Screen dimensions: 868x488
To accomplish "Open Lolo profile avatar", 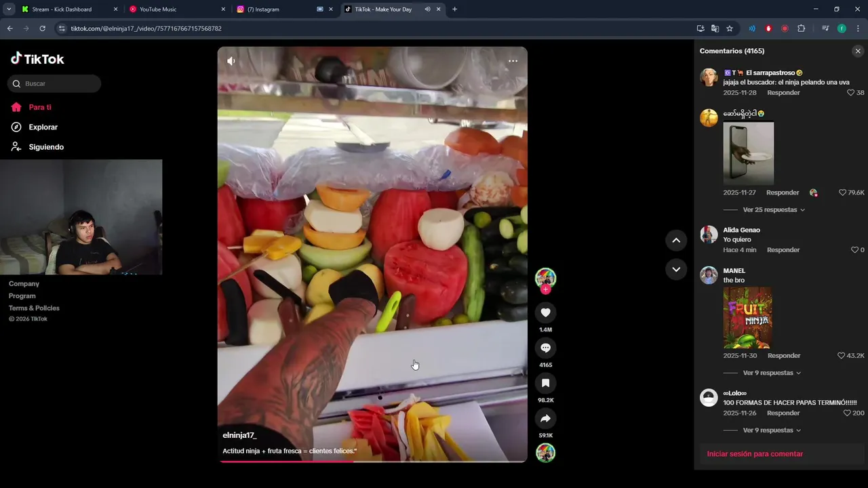I will 709,398.
